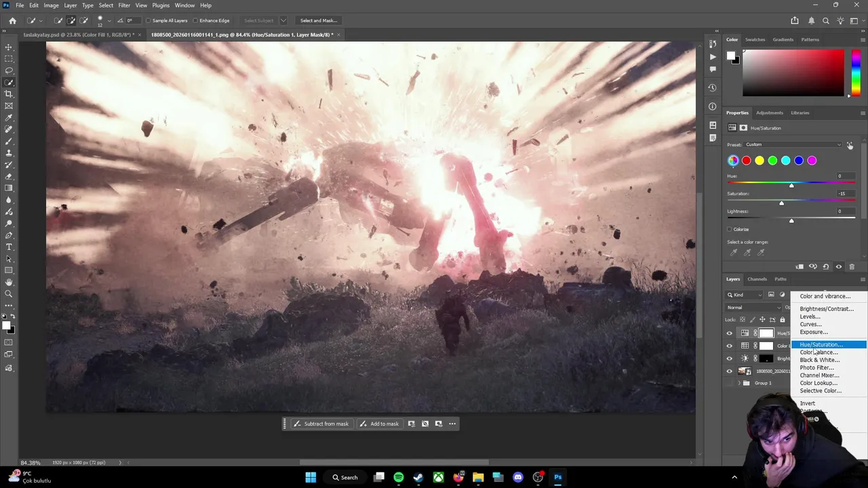Image resolution: width=868 pixels, height=488 pixels.
Task: Click Subtract from mask button
Action: pos(321,424)
